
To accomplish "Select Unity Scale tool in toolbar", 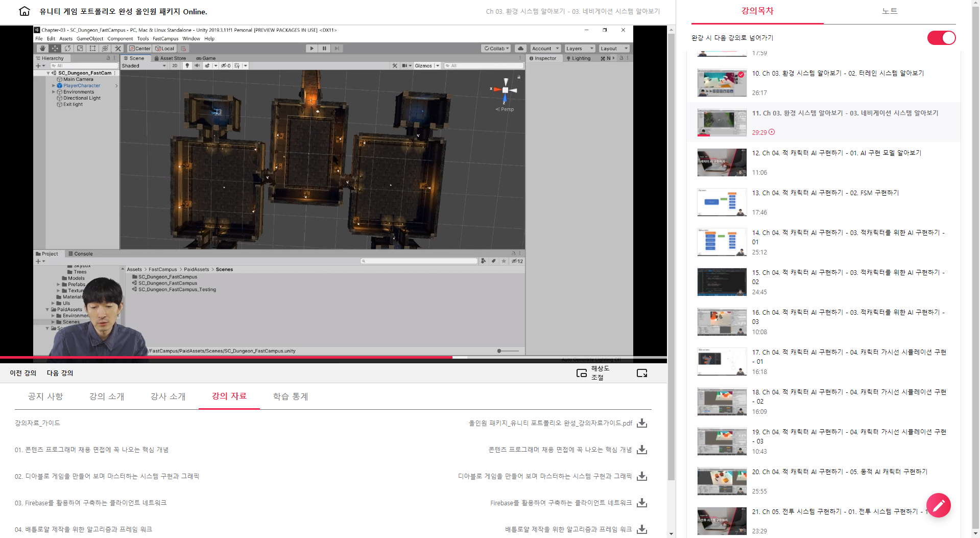I will click(80, 49).
